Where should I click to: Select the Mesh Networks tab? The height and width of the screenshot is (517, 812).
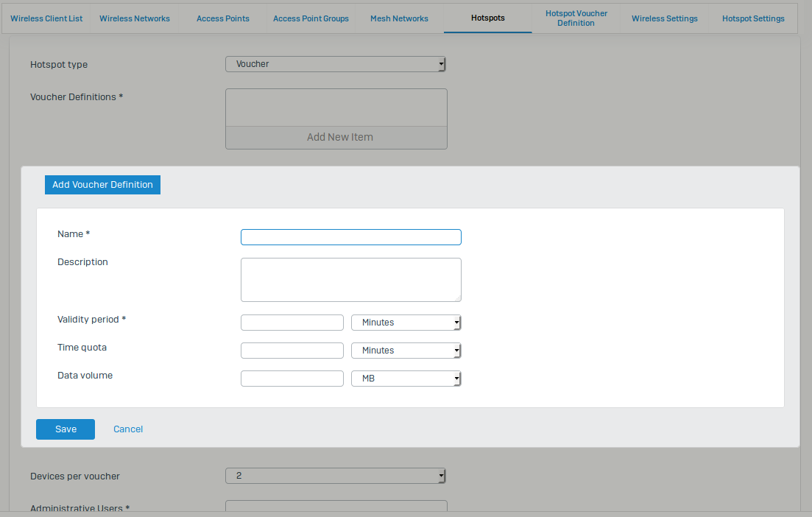point(399,18)
